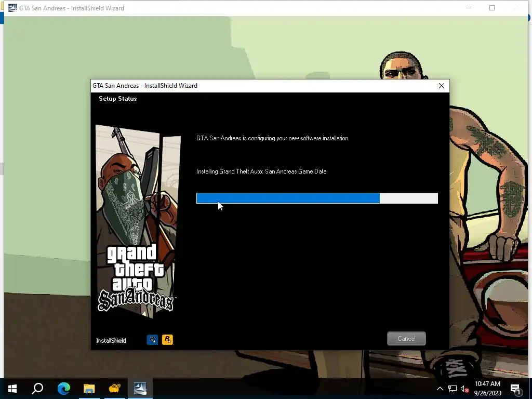Open taskbar Search
The width and height of the screenshot is (532, 399).
[37, 389]
